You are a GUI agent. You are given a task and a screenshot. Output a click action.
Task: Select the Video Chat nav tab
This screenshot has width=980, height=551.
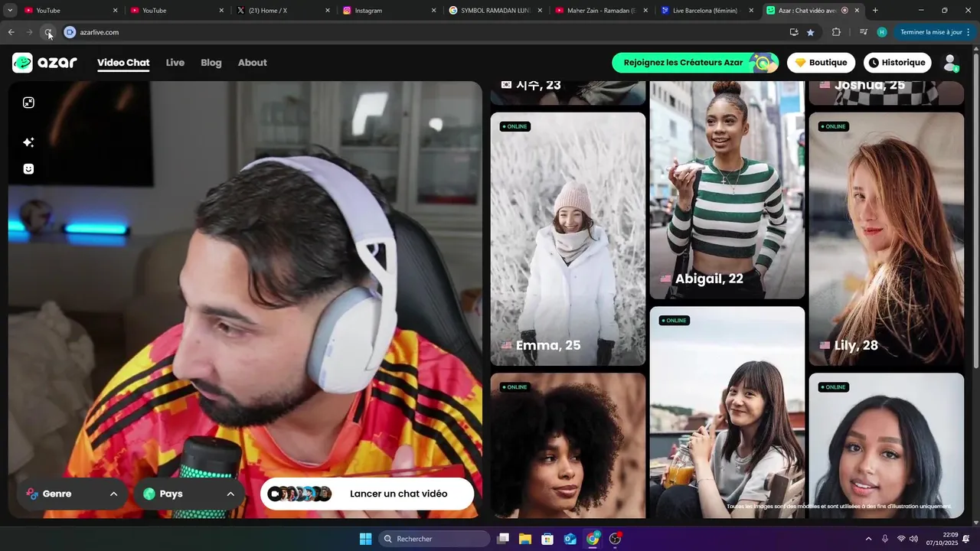tap(123, 63)
